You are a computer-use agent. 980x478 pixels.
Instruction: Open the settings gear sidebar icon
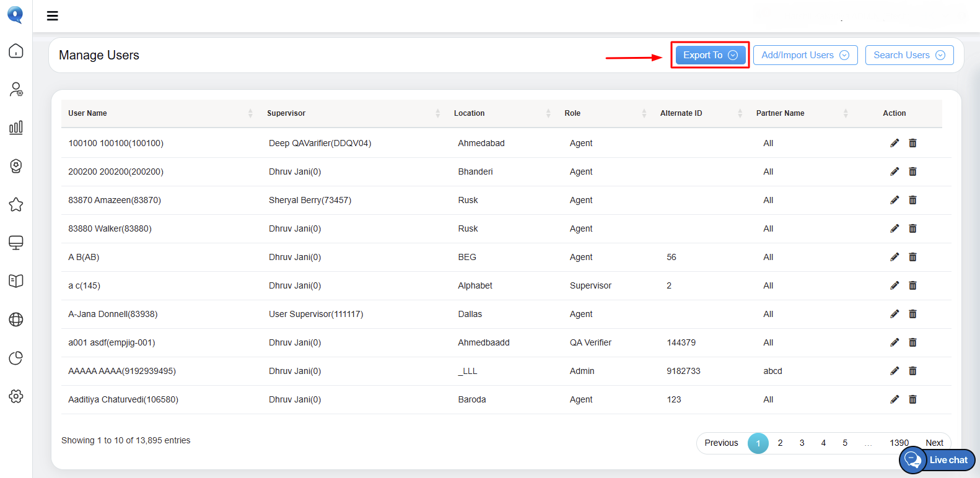click(16, 396)
